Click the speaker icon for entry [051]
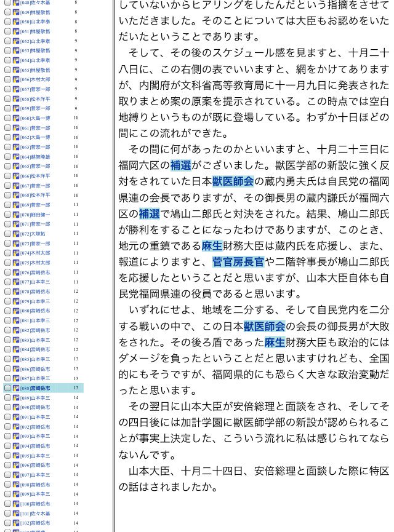The height and width of the screenshot is (532, 394). [16, 31]
